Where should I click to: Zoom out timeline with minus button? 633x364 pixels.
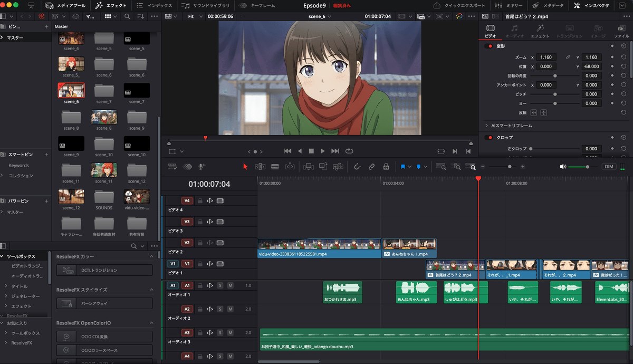483,167
